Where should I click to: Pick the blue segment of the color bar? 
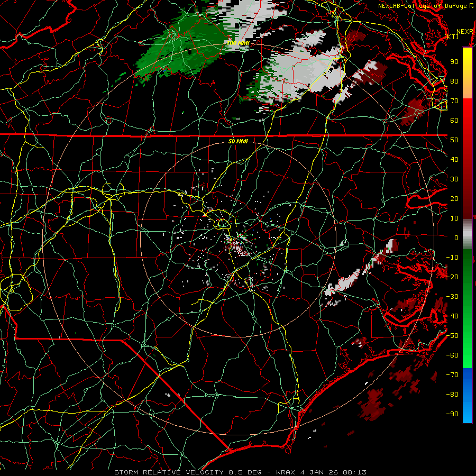pyautogui.click(x=467, y=396)
